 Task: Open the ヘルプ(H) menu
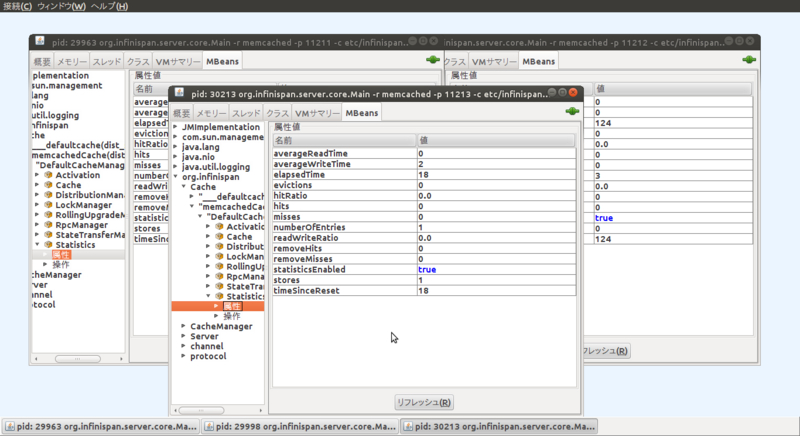pyautogui.click(x=109, y=6)
